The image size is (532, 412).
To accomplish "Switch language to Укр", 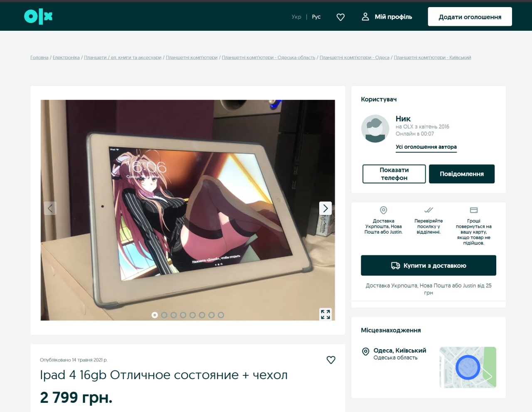I will (x=296, y=17).
